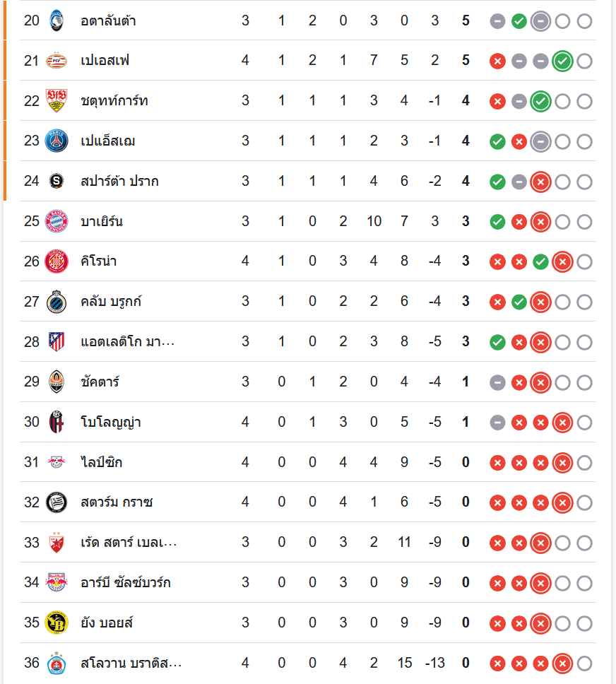This screenshot has height=684, width=616.
Task: Click the RB Leipzig logo
Action: tap(56, 463)
